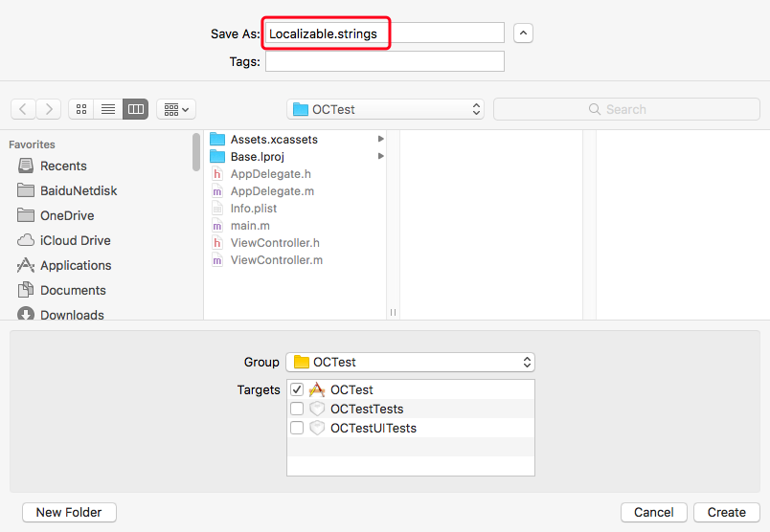The image size is (770, 532).
Task: Click the OCTestUITests shield icon
Action: [317, 428]
